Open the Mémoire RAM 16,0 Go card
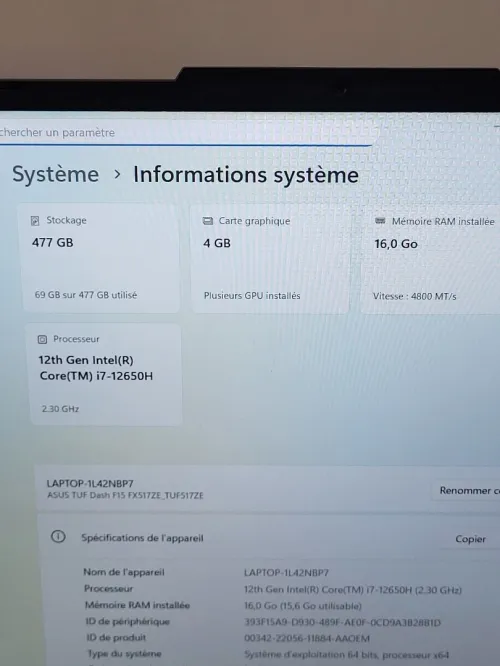The height and width of the screenshot is (666, 500). point(430,260)
